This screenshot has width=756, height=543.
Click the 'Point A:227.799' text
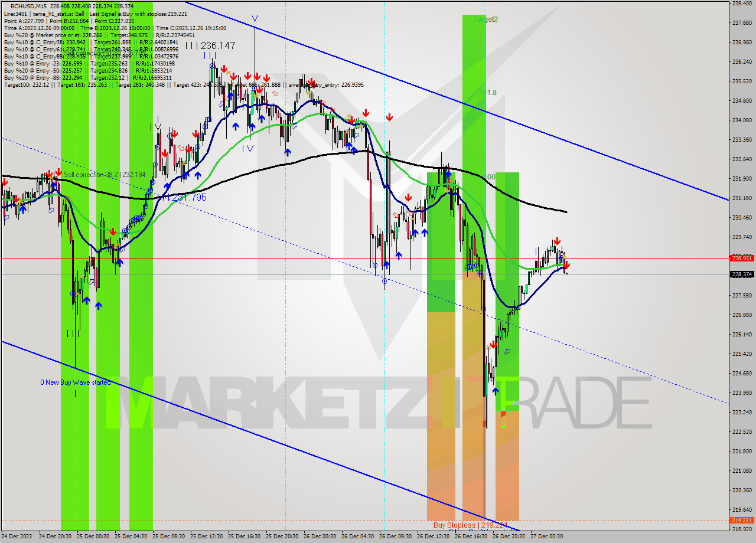tap(23, 21)
